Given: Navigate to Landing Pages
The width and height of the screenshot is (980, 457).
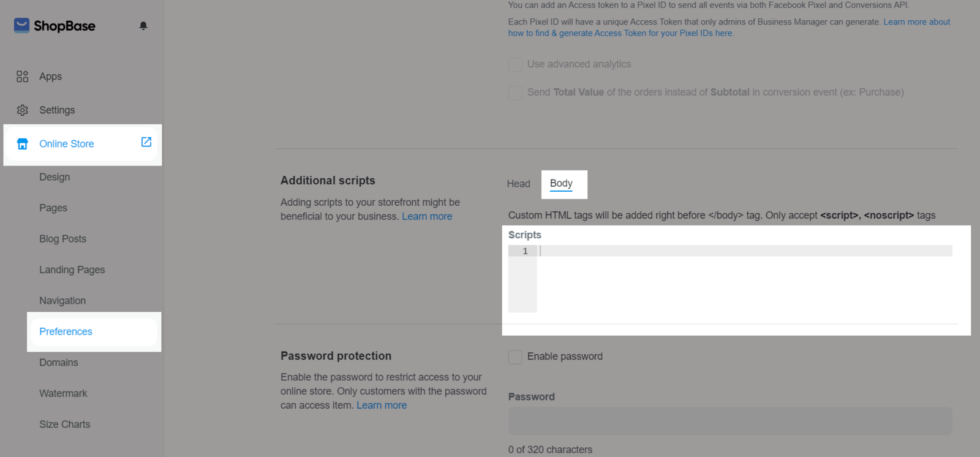Looking at the screenshot, I should 72,270.
